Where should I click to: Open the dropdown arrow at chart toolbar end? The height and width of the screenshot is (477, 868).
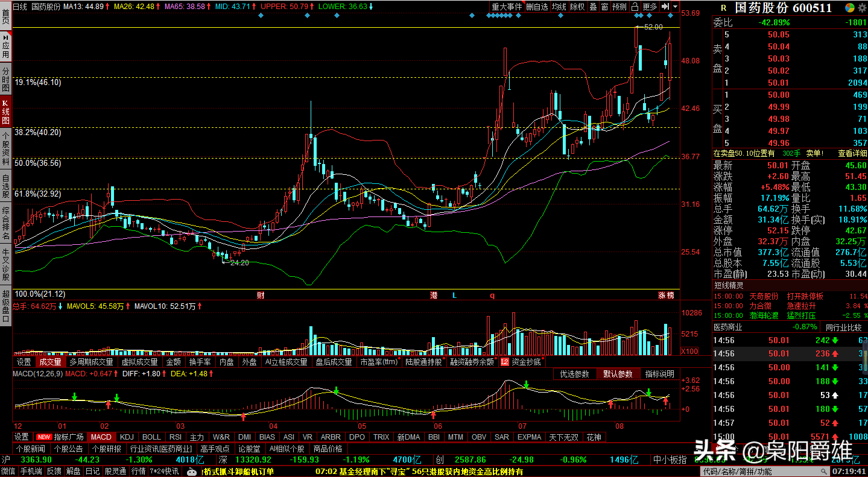tap(676, 7)
